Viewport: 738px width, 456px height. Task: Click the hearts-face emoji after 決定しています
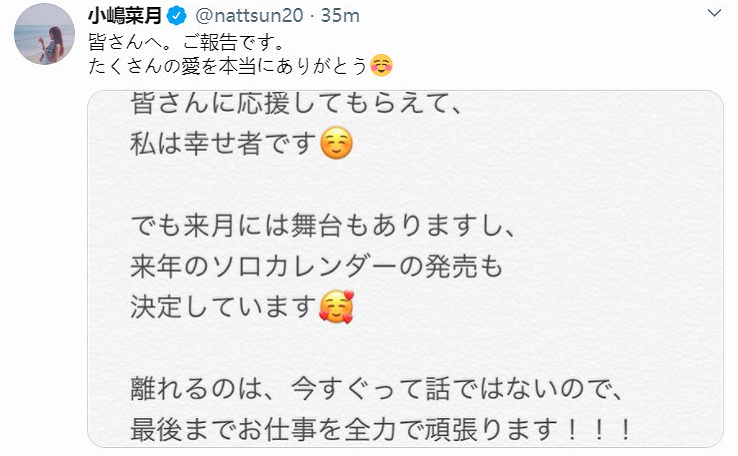[337, 307]
